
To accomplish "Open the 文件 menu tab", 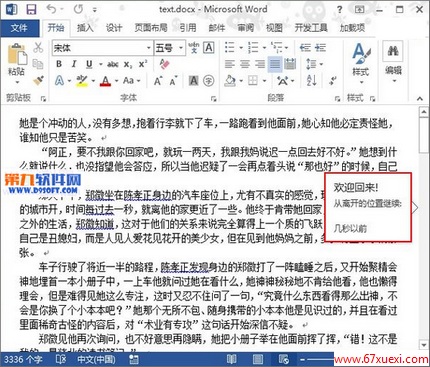I will point(19,28).
